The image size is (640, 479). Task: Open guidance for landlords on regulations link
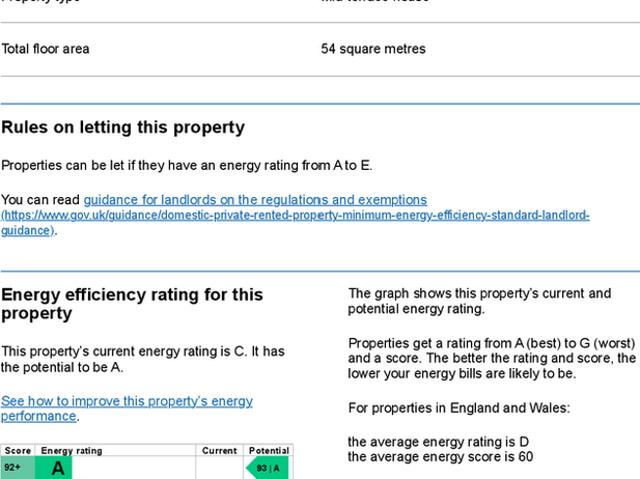click(255, 200)
